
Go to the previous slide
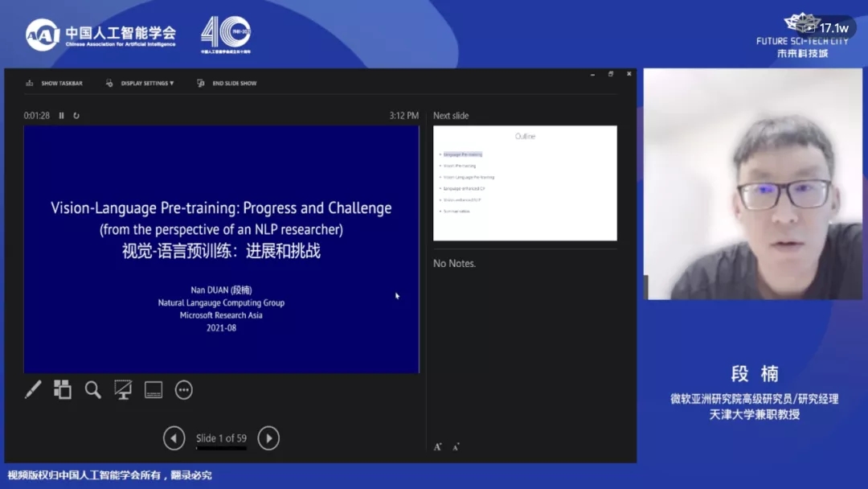174,438
